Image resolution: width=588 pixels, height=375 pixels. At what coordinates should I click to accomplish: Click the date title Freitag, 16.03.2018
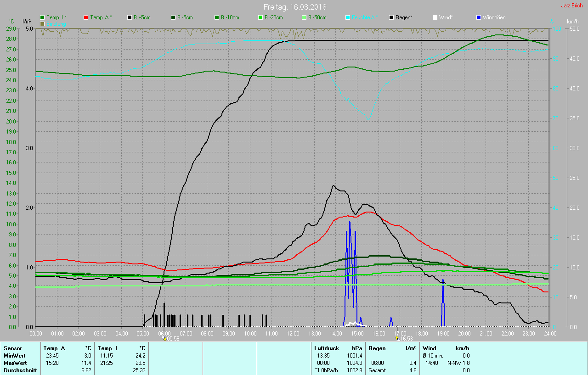[294, 7]
